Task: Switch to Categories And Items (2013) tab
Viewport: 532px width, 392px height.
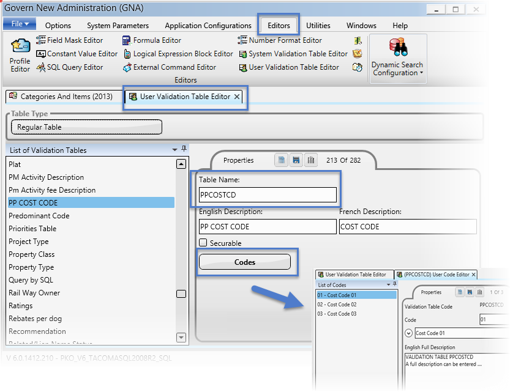Action: coord(61,97)
